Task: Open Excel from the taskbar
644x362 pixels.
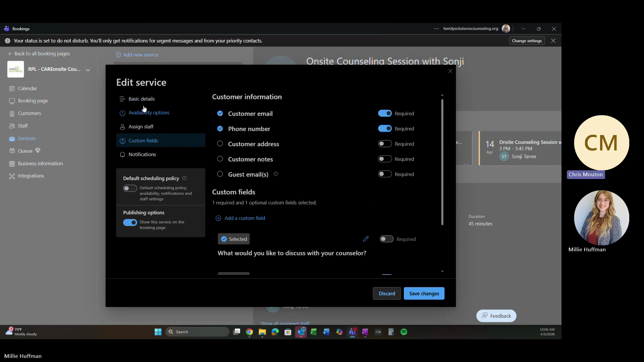Action: (x=314, y=332)
